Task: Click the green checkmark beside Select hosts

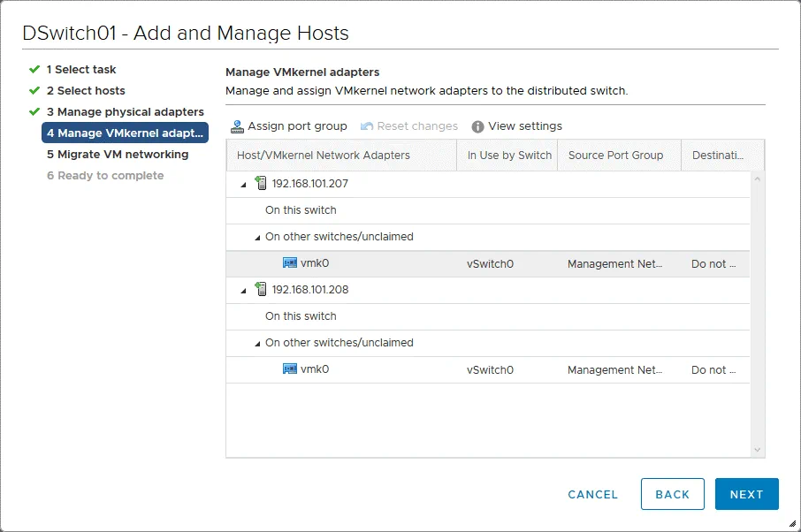Action: (34, 91)
